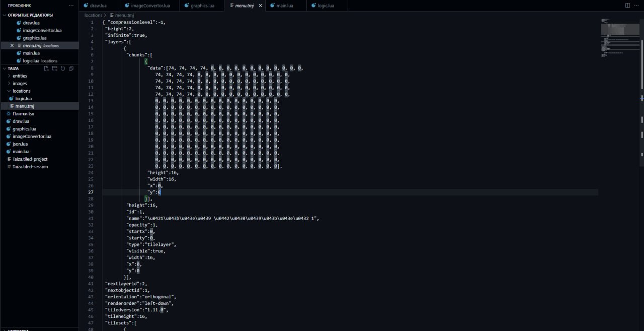Close menu.tmj in the Open Editors list
The image size is (644, 331).
click(12, 45)
